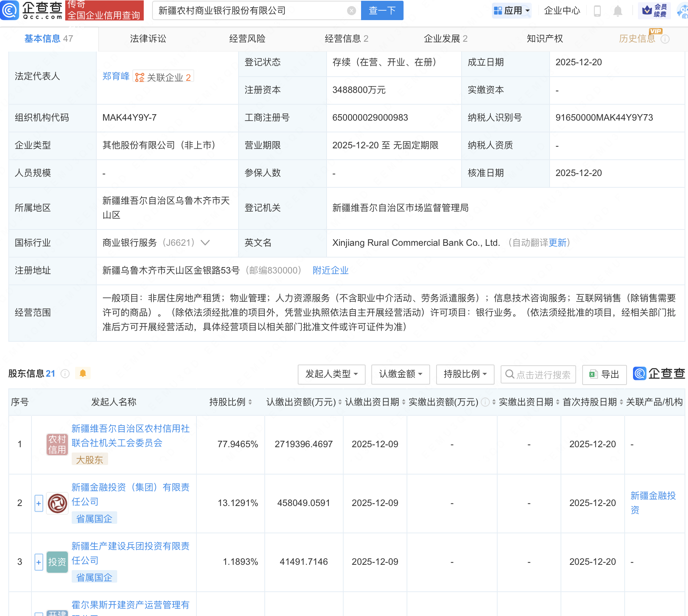Open the mobile phone app icon
Viewport: 688px width, 616px height.
[x=597, y=11]
